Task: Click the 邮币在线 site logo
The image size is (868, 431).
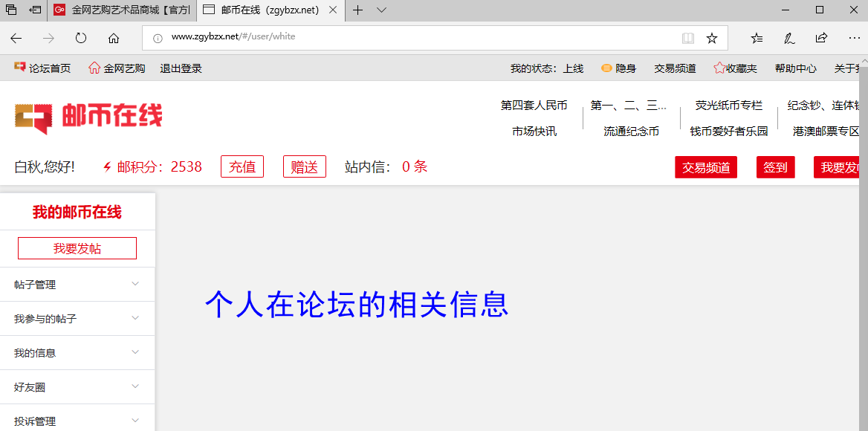Action: point(87,119)
